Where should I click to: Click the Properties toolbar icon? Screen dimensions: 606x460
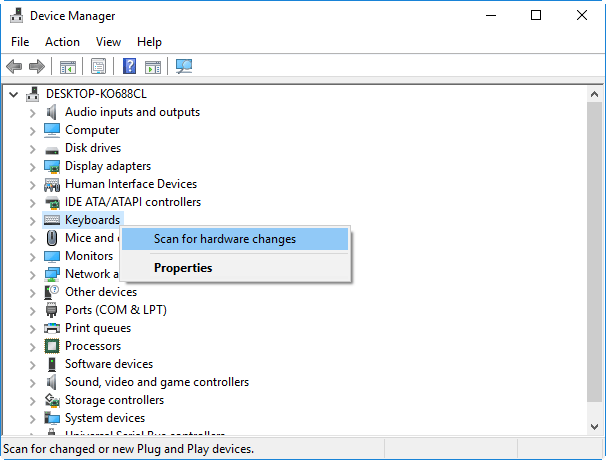[99, 67]
